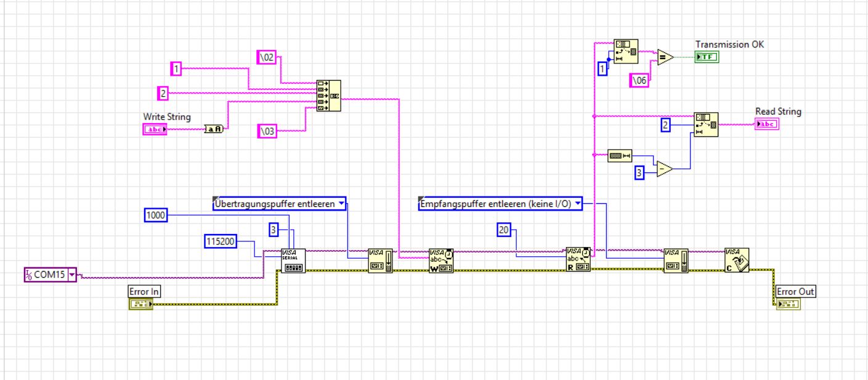Select the VISA Close node
Viewport: 868px width, 380px height.
[x=737, y=261]
